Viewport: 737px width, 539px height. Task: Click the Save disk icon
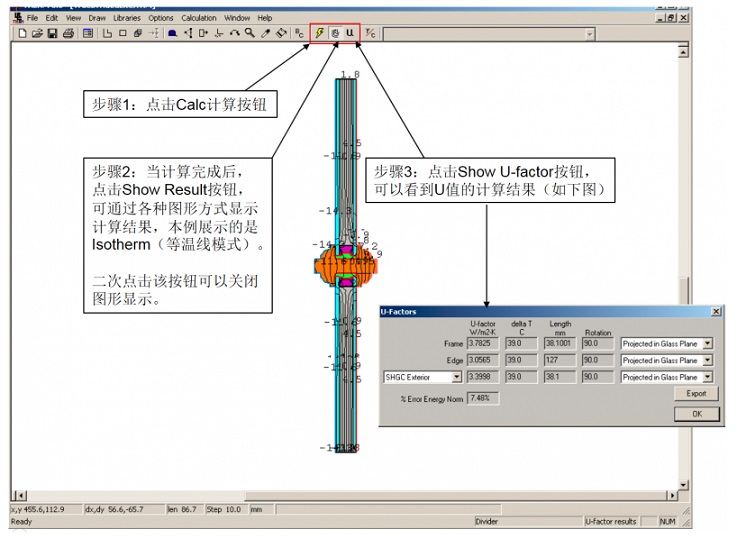52,33
